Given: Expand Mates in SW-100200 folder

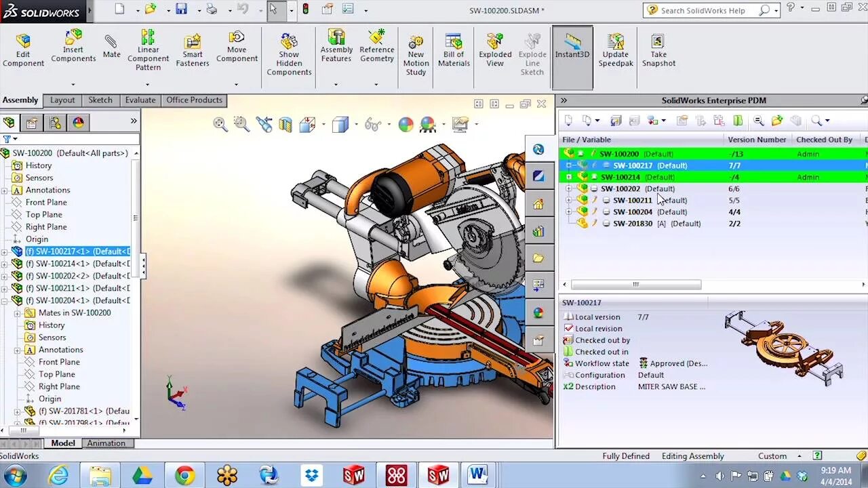Looking at the screenshot, I should pos(17,313).
